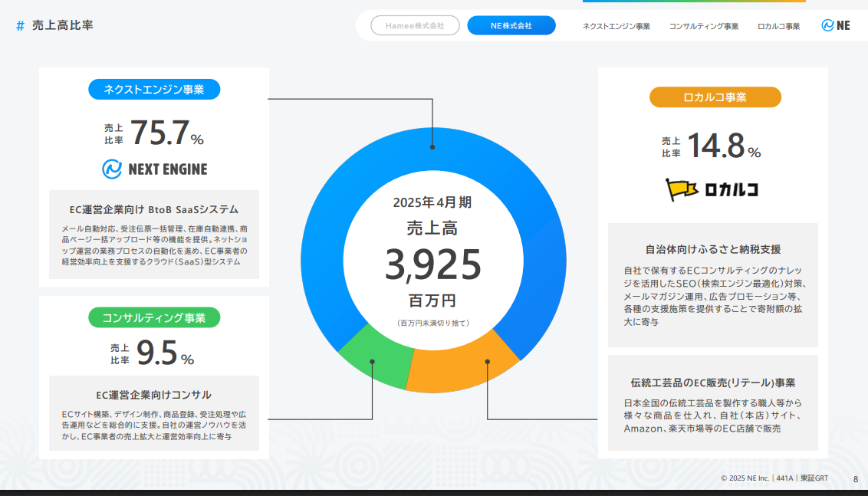Click the 2025年4月期 label in the chart
Image resolution: width=868 pixels, height=496 pixels.
point(432,202)
